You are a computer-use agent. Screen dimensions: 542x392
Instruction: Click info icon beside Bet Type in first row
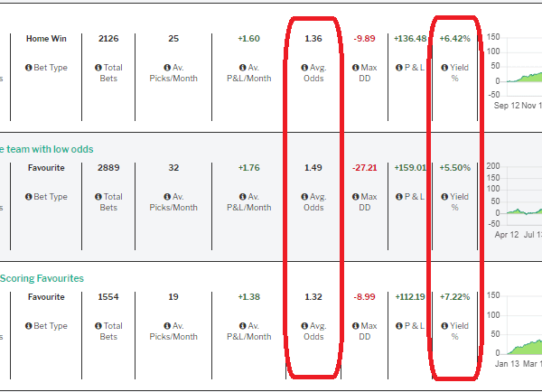(x=28, y=68)
